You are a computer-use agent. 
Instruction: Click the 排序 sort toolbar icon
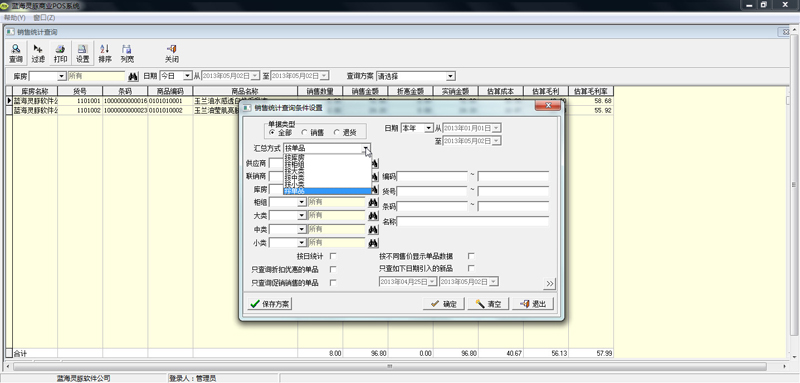point(105,54)
